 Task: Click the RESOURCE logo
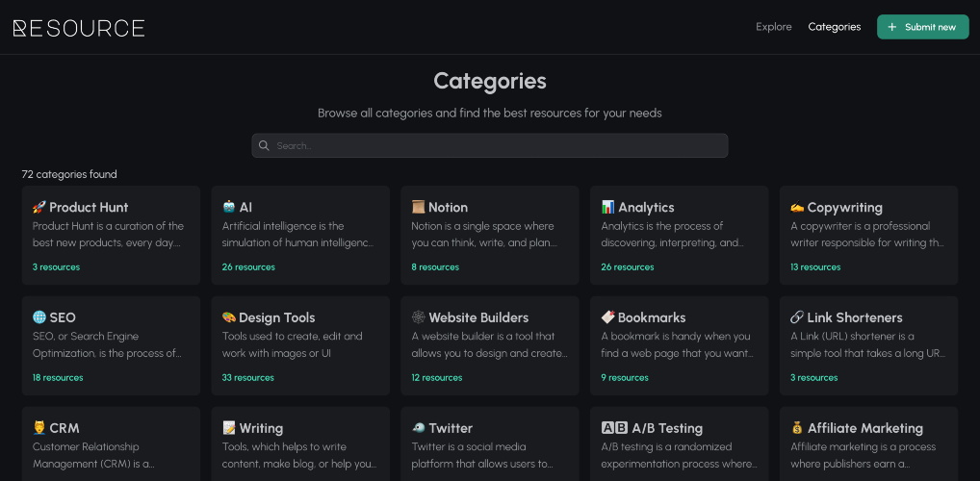coord(79,28)
